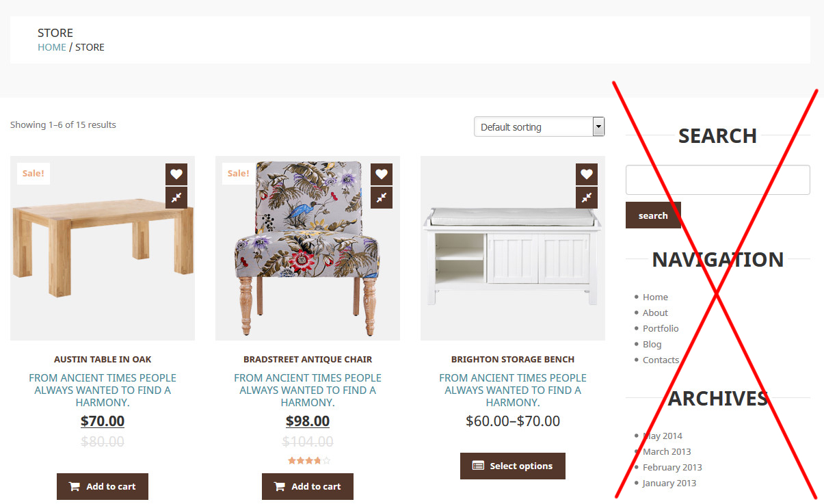Open About page in Navigation list
Screen dimensions: 824x504
(655, 313)
